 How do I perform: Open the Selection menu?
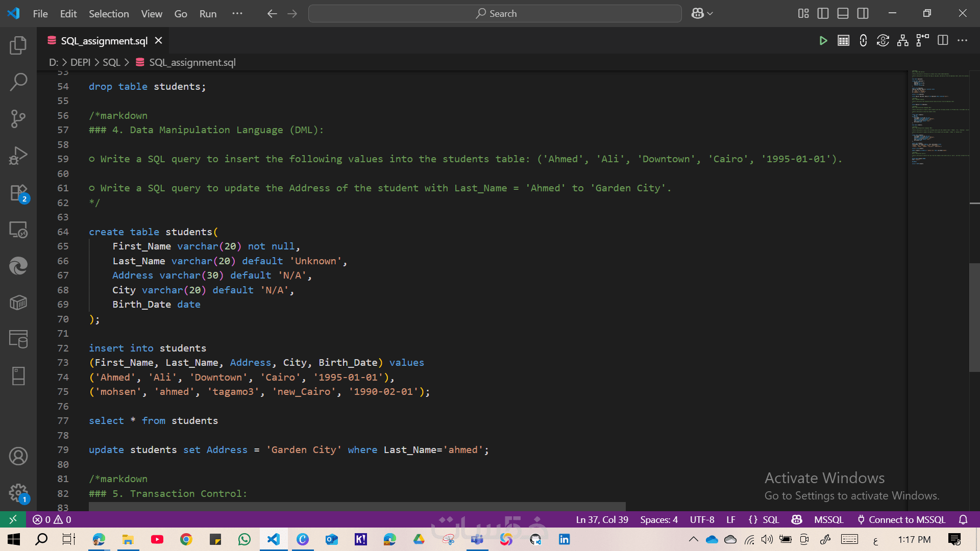pyautogui.click(x=109, y=14)
